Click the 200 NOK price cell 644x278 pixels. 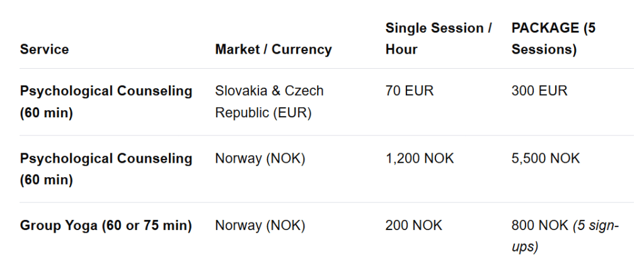[413, 226]
